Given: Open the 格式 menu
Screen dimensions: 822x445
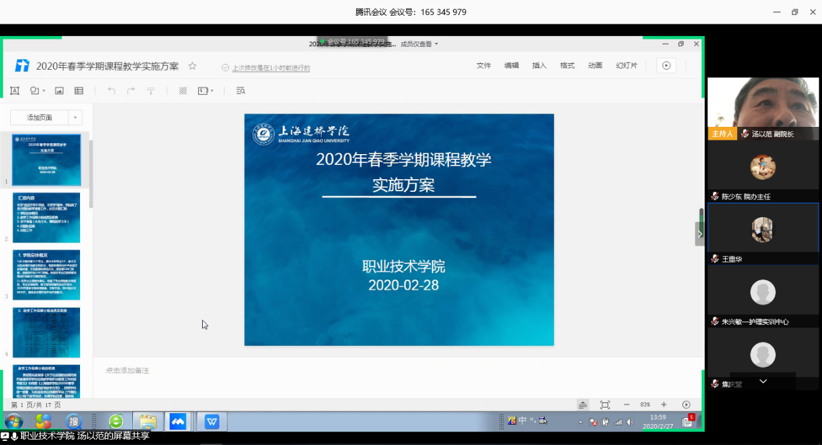Looking at the screenshot, I should pyautogui.click(x=567, y=66).
